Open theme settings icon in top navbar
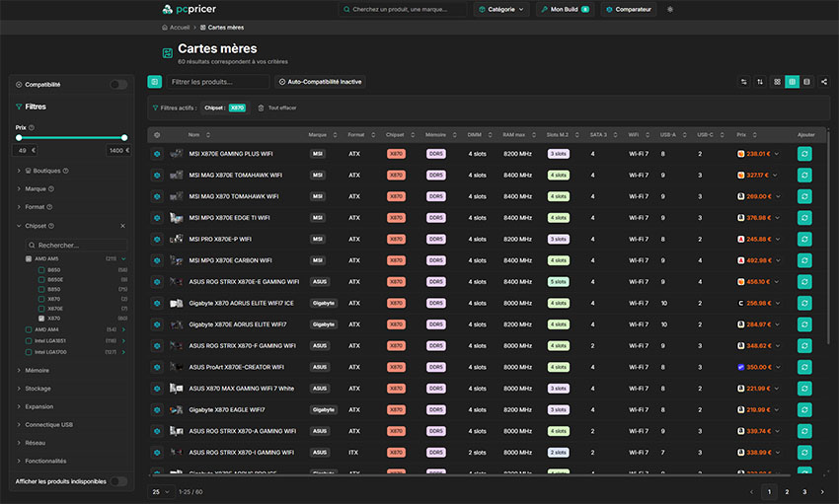839x504 pixels. pyautogui.click(x=670, y=10)
